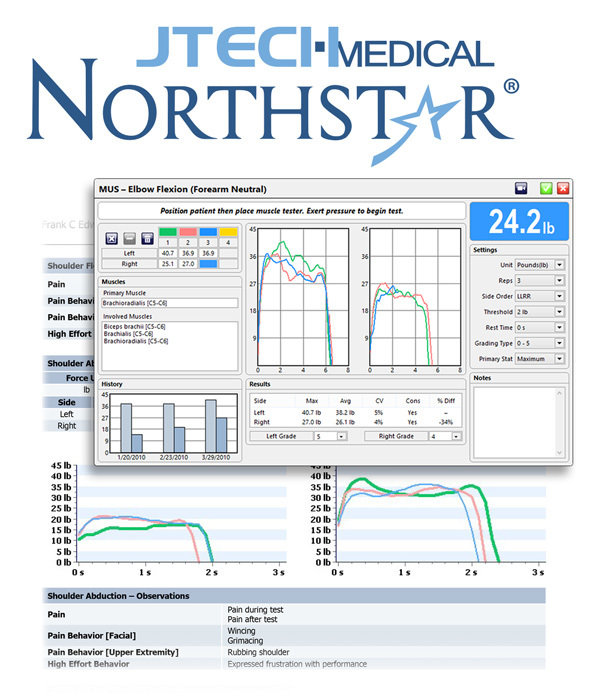
Task: Open the Rest Time dropdown
Action: click(x=559, y=327)
